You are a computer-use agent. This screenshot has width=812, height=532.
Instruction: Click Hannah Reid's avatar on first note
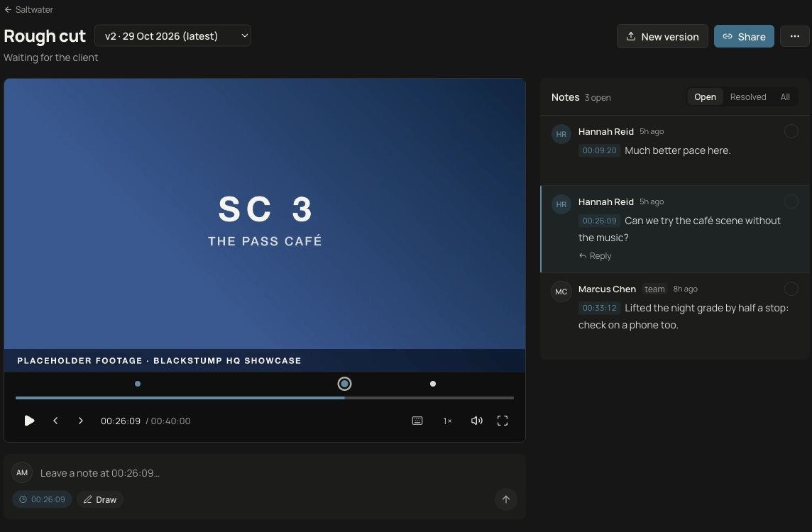coord(561,135)
